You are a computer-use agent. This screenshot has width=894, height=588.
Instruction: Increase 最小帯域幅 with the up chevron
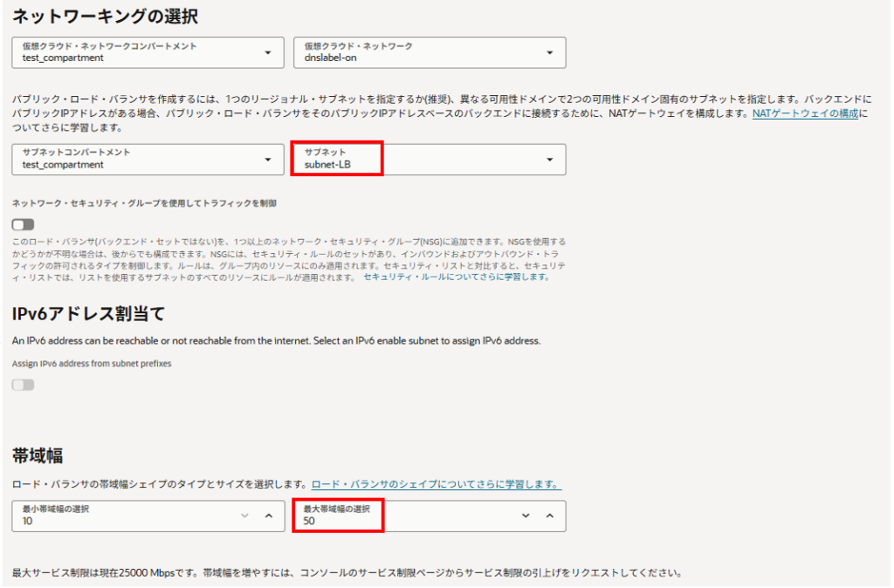point(269,516)
